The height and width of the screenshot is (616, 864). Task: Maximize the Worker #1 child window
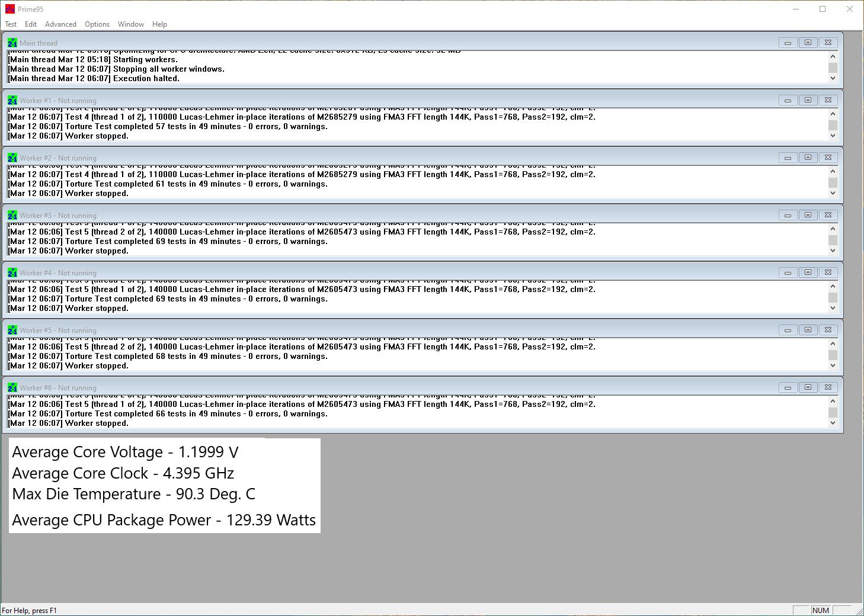coord(808,100)
